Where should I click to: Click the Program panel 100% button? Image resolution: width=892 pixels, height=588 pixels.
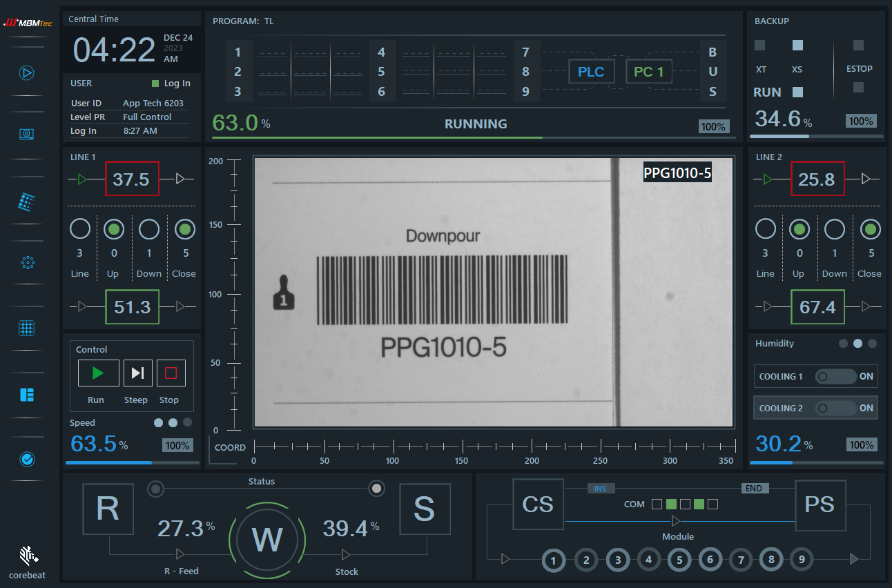pyautogui.click(x=713, y=127)
